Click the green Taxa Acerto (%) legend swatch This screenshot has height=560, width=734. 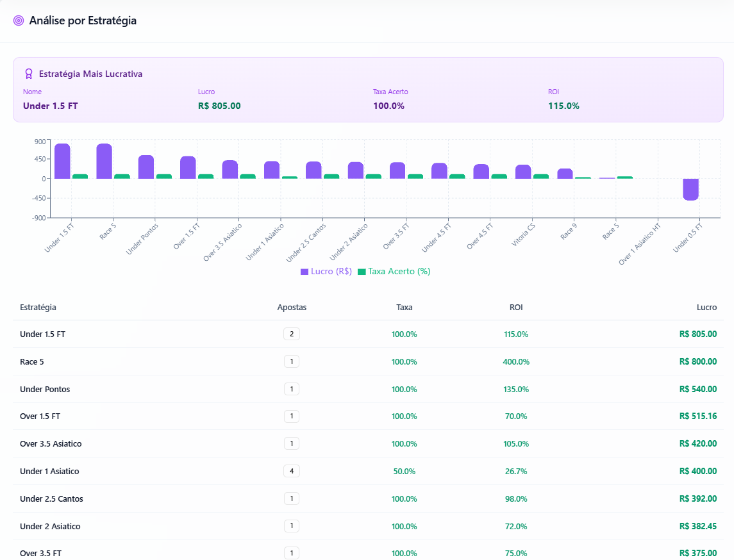tap(362, 272)
